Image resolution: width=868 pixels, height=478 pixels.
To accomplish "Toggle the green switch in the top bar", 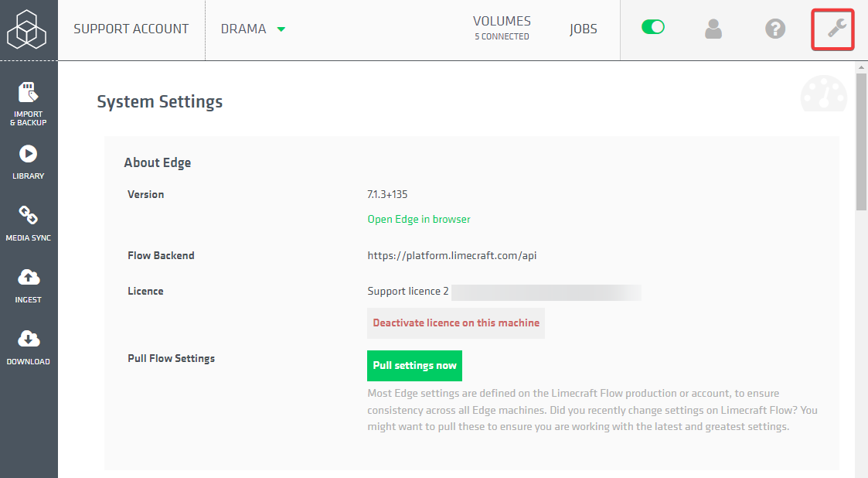I will point(653,26).
